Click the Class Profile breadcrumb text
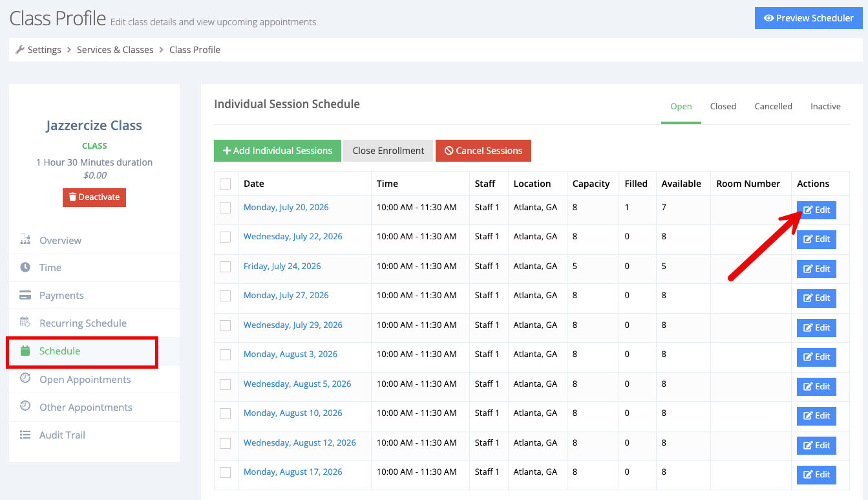 coord(195,50)
